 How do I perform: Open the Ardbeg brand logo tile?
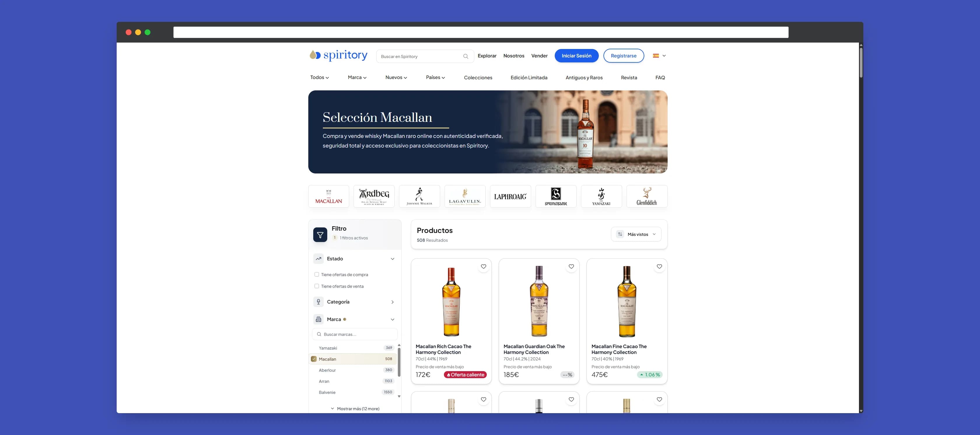374,196
